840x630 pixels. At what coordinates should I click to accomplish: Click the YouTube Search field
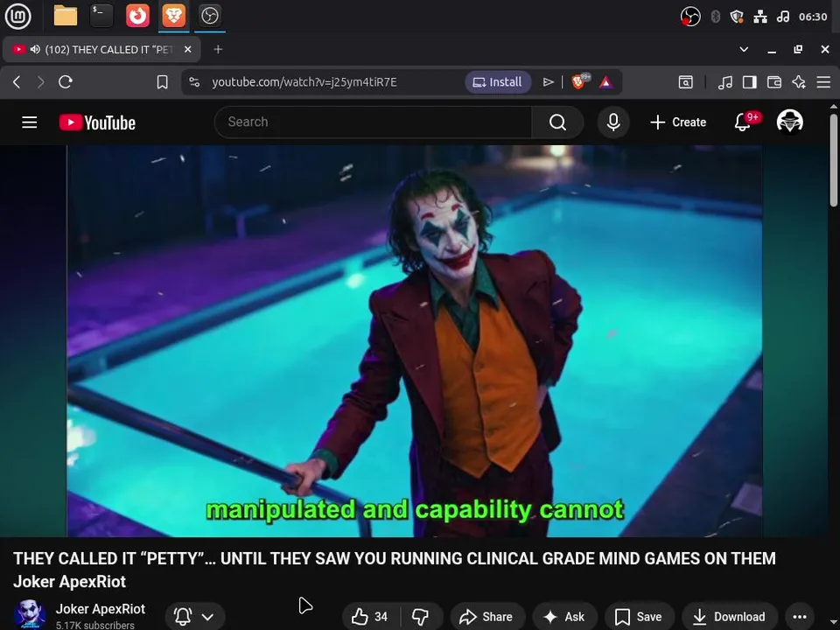pyautogui.click(x=374, y=122)
